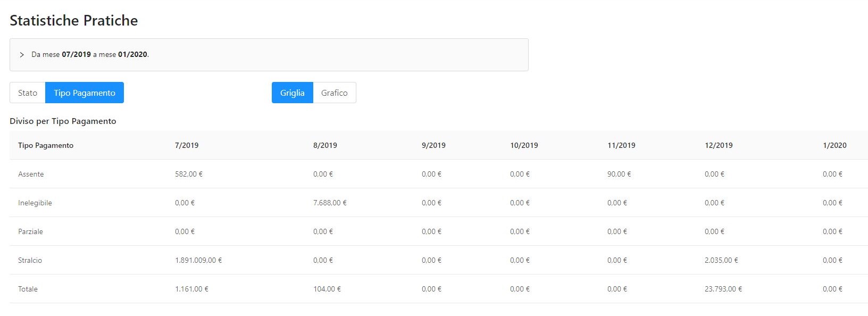Click the 1/2020 column header
This screenshot has width=868, height=316.
[834, 145]
